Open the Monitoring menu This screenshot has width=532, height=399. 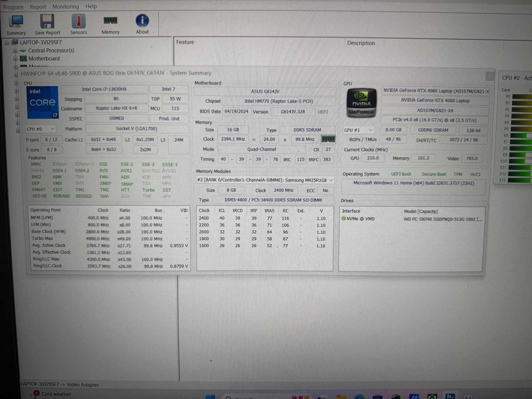[x=65, y=6]
